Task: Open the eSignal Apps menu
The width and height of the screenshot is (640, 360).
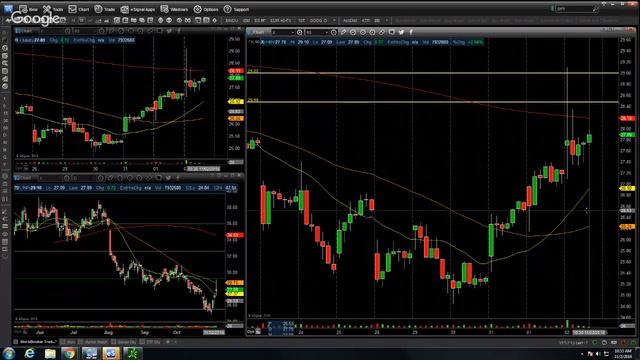Action: coord(138,9)
